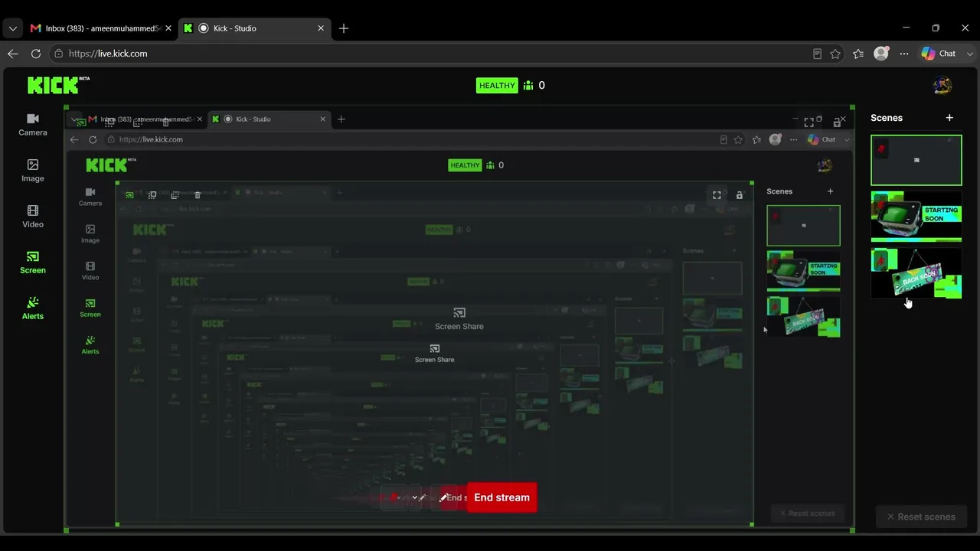The width and height of the screenshot is (980, 551).
Task: Add an Image source from the sidebar
Action: (x=33, y=171)
